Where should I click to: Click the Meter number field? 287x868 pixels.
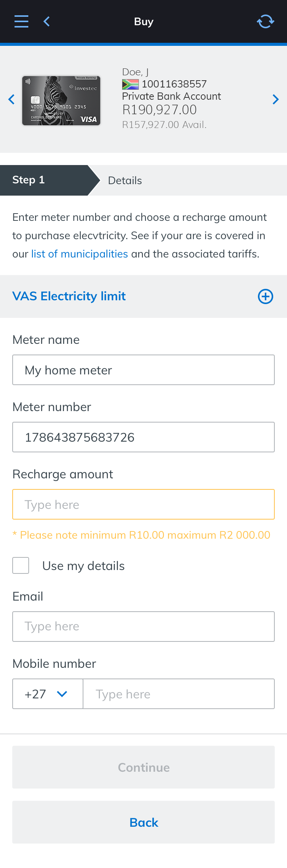pyautogui.click(x=143, y=437)
